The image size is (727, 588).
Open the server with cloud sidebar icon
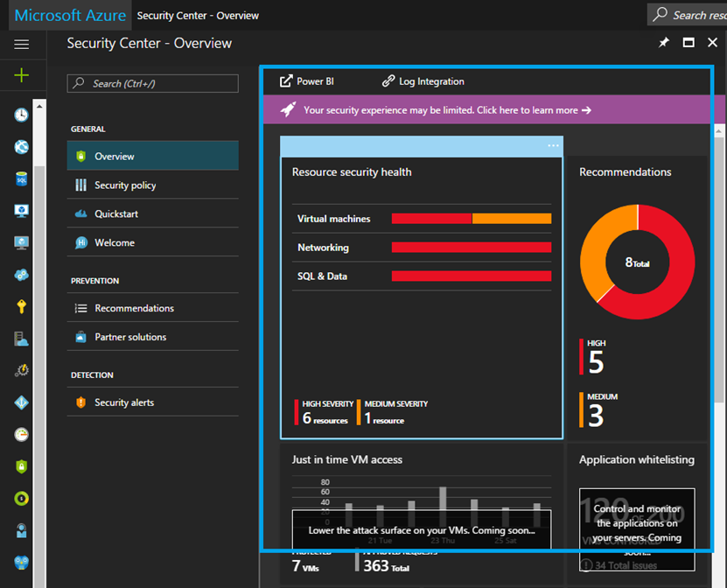click(21, 339)
